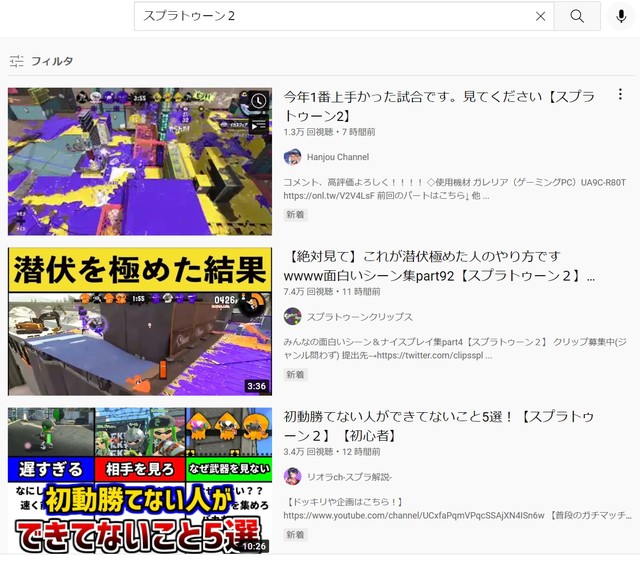Open the 潜伏を極めた結果 thumbnail
Screen dimensions: 640x567
tap(140, 321)
